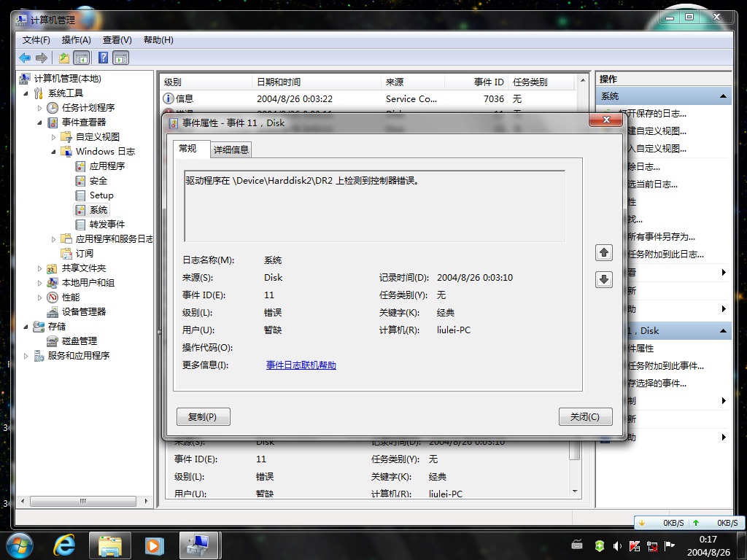
Task: Open Windows Media Player taskbar icon
Action: 154,545
